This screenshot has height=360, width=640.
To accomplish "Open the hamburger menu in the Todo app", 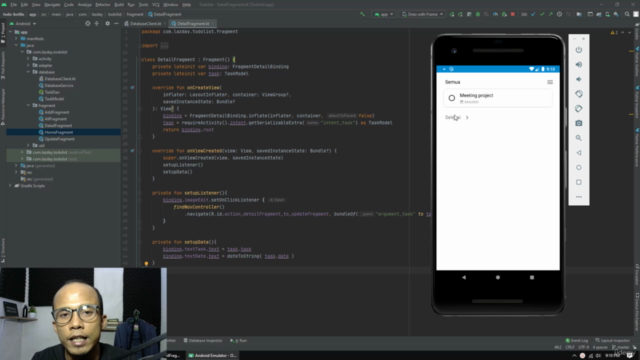I will (550, 82).
